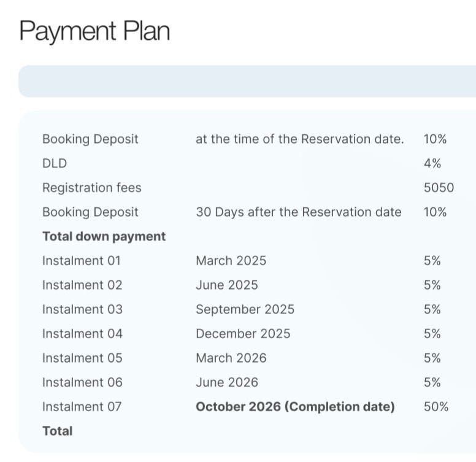This screenshot has height=462, width=476.
Task: Select the June 2025 date
Action: (x=226, y=285)
